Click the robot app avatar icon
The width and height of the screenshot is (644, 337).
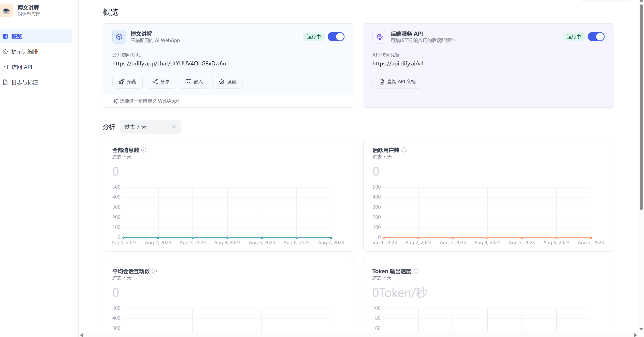click(6, 10)
